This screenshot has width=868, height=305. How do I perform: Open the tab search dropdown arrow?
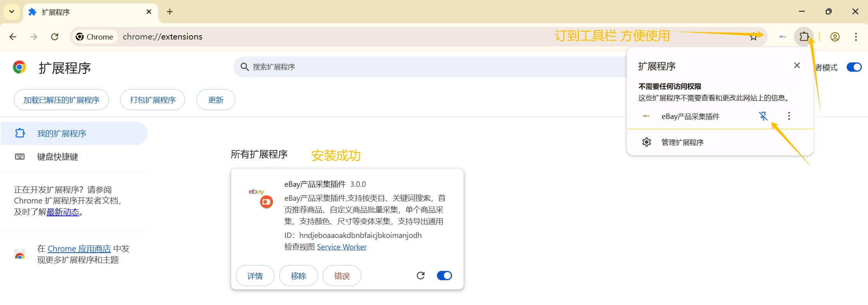pyautogui.click(x=12, y=12)
